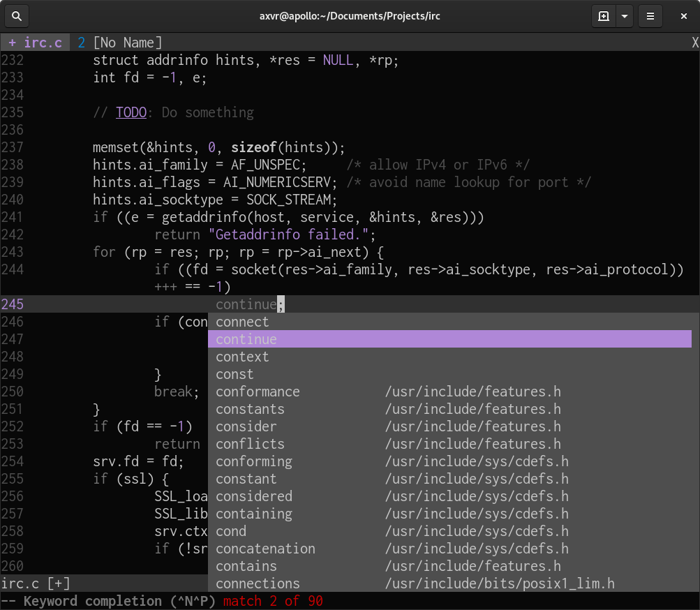Screen dimensions: 700x610
Task: Click window title axvr@apollo path
Action: 350,16
